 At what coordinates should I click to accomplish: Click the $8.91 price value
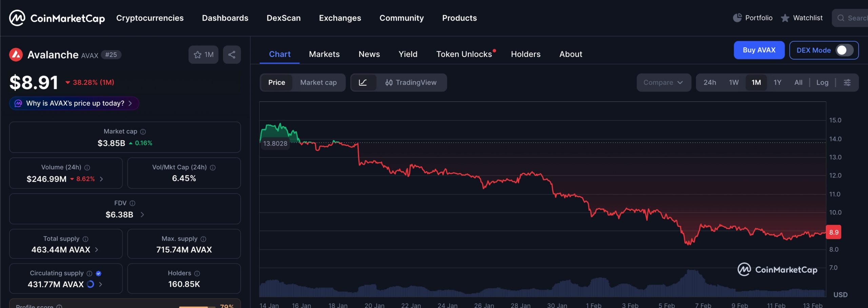[34, 82]
